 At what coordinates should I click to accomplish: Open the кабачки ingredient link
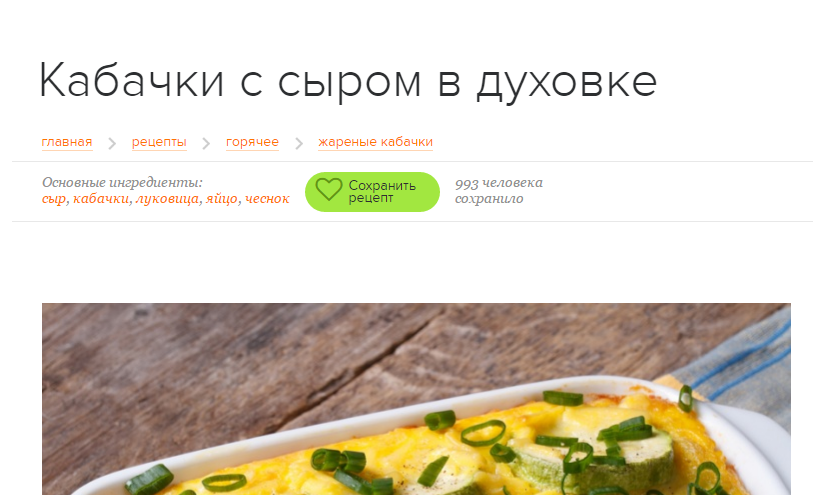coord(101,199)
